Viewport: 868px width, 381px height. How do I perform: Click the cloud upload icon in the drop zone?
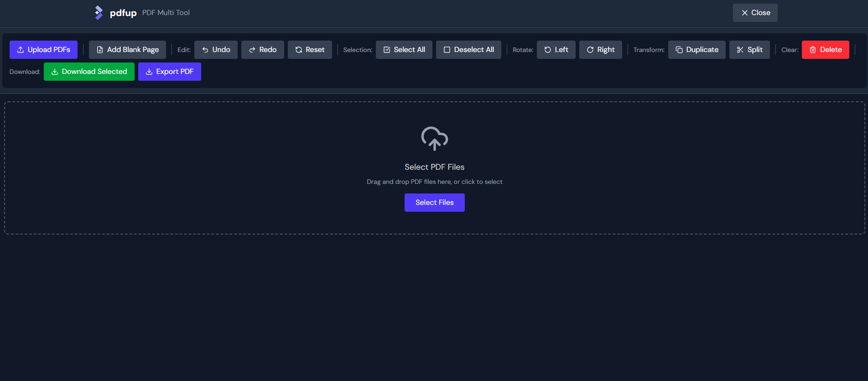pos(434,138)
